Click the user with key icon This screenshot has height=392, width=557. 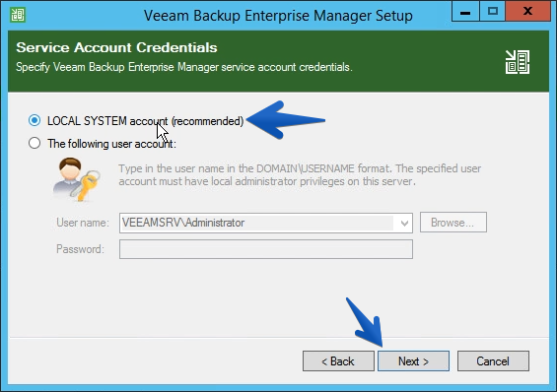(x=76, y=179)
